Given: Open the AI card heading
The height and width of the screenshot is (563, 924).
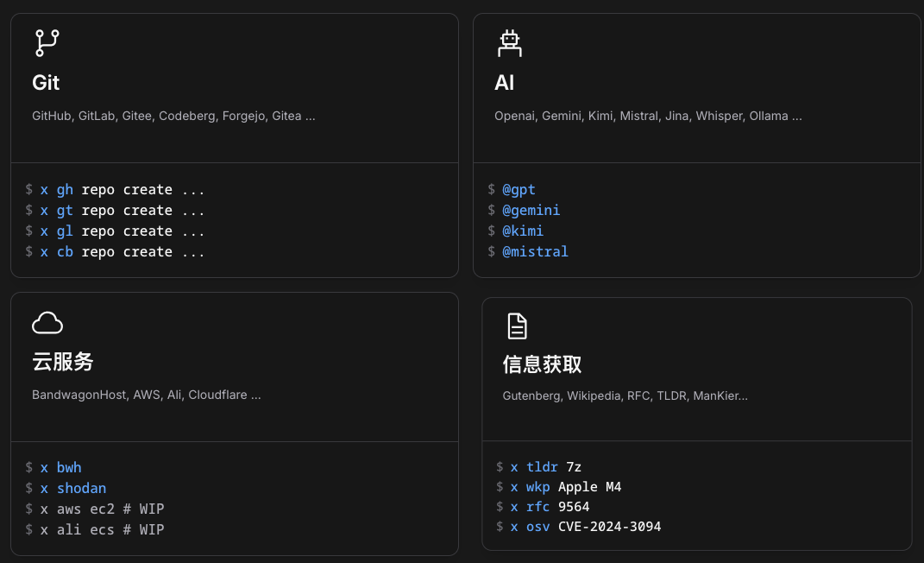Looking at the screenshot, I should coord(505,83).
